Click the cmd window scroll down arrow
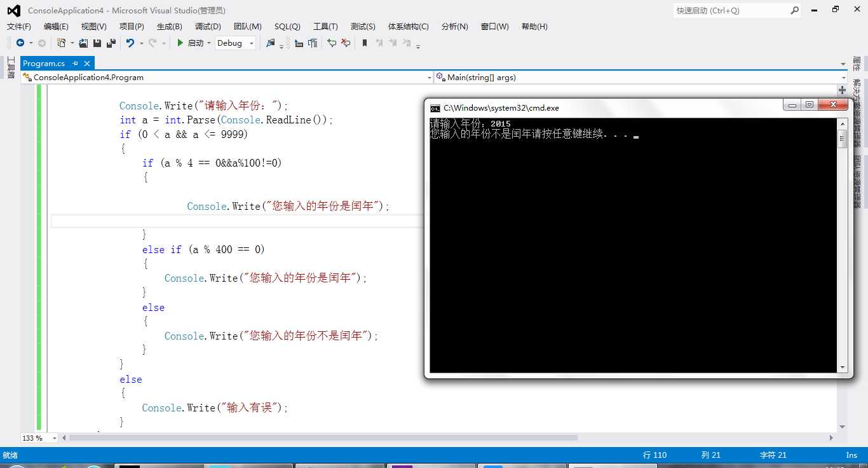 [843, 368]
